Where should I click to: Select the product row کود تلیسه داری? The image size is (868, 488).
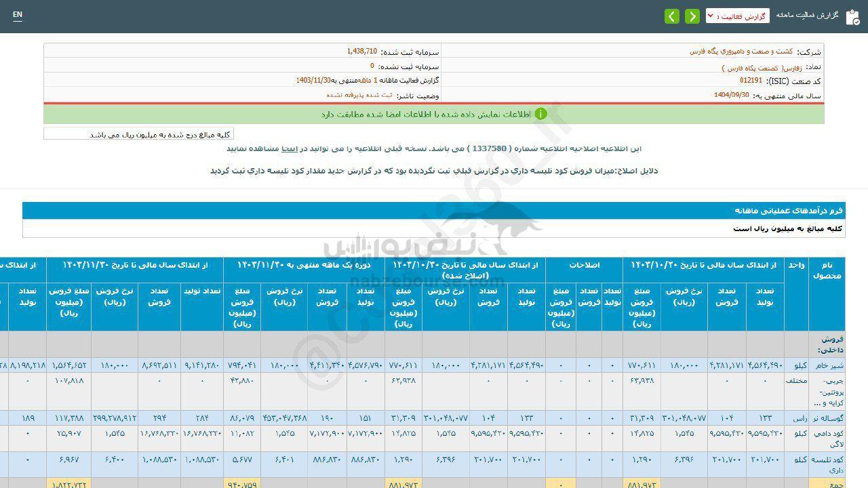click(x=827, y=464)
